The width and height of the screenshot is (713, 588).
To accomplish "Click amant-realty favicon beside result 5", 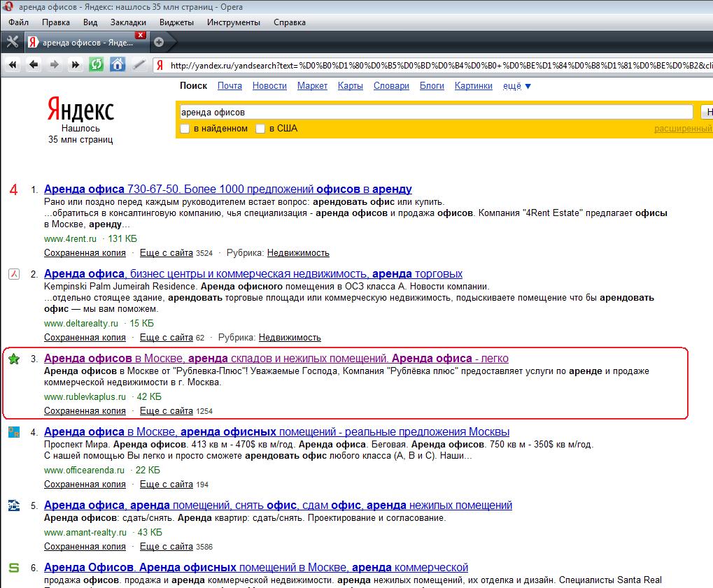I will pyautogui.click(x=14, y=505).
